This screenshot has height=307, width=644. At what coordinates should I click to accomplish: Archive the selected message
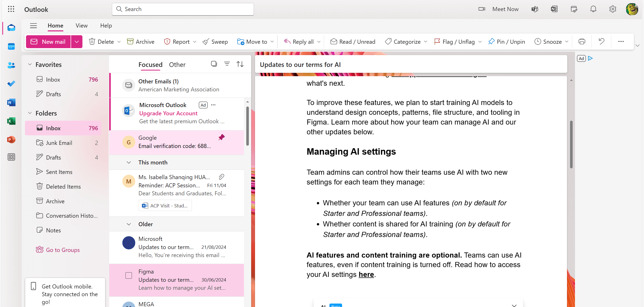141,42
